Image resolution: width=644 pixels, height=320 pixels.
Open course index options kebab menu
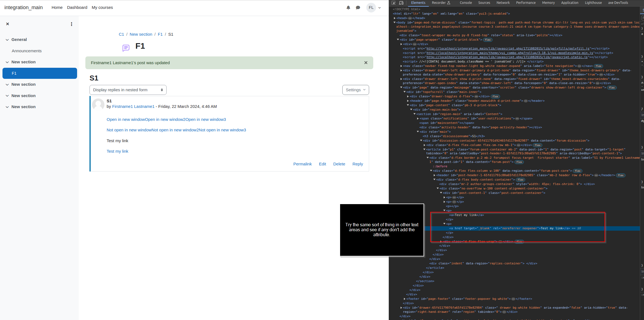tap(72, 24)
